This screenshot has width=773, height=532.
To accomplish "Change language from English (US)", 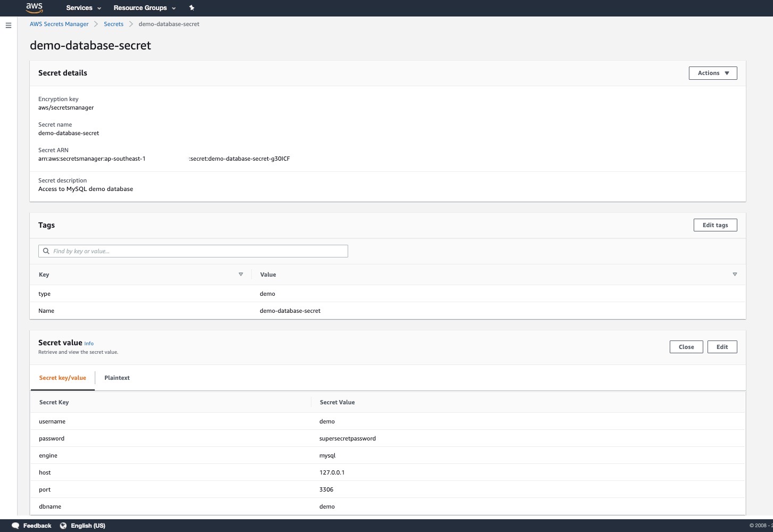I will coord(88,526).
